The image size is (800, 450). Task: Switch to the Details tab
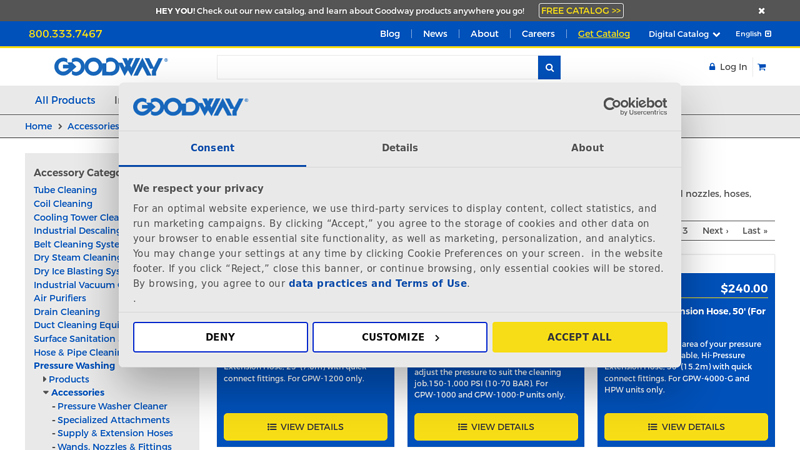click(x=399, y=148)
